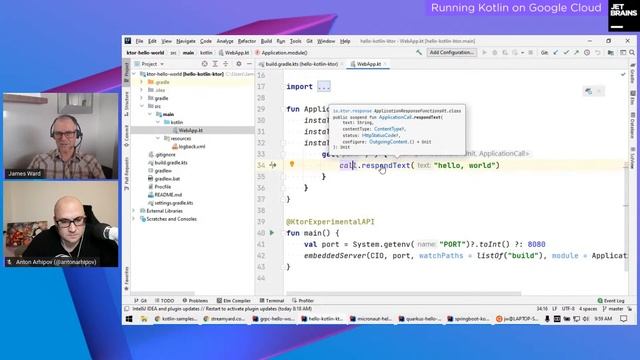Expand Scratches and Consoles node
The width and height of the screenshot is (640, 360).
pos(133,219)
